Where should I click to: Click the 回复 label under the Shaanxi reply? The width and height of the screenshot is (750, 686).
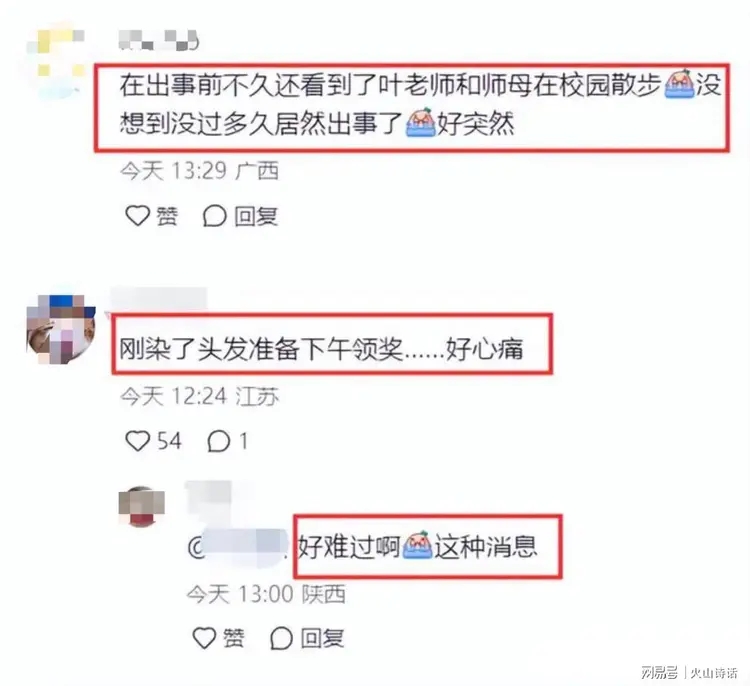click(x=322, y=638)
